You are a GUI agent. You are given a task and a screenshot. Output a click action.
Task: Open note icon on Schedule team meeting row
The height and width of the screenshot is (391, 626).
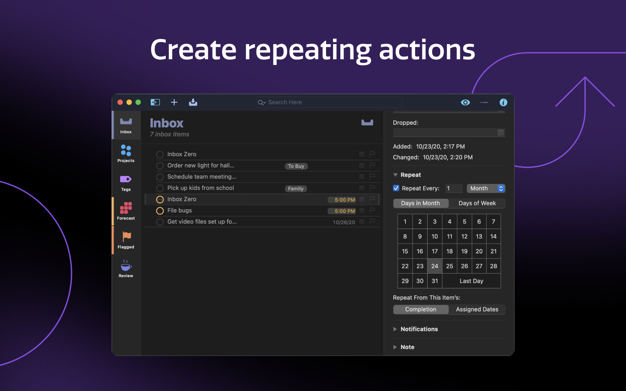click(x=362, y=177)
